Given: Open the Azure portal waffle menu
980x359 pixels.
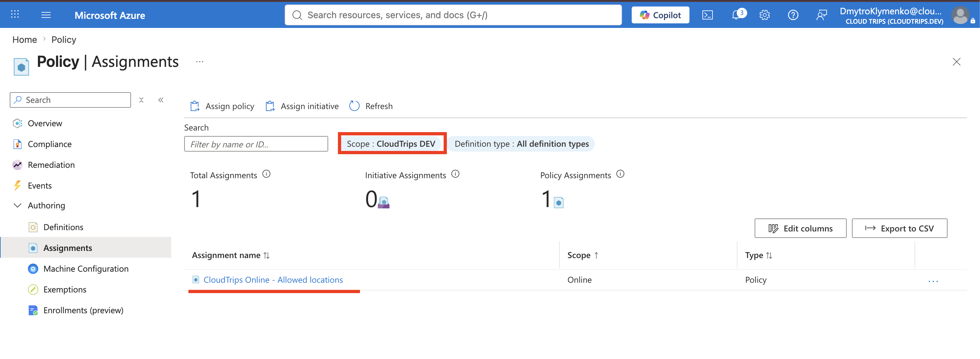Looking at the screenshot, I should (15, 15).
